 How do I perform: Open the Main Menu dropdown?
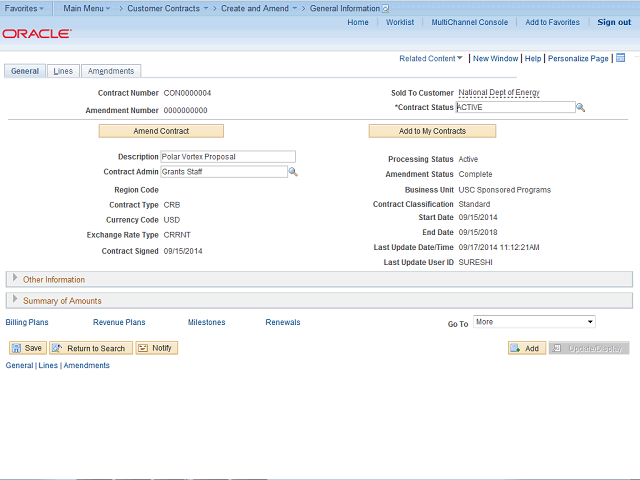(86, 8)
